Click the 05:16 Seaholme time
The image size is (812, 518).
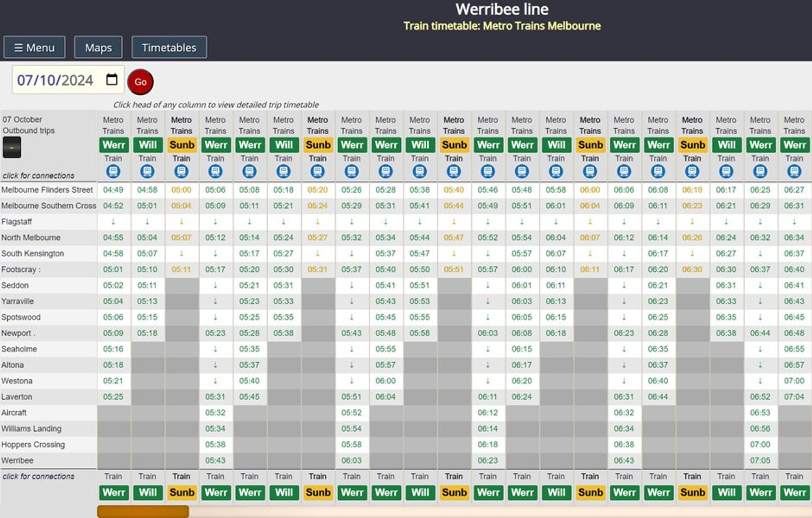113,349
